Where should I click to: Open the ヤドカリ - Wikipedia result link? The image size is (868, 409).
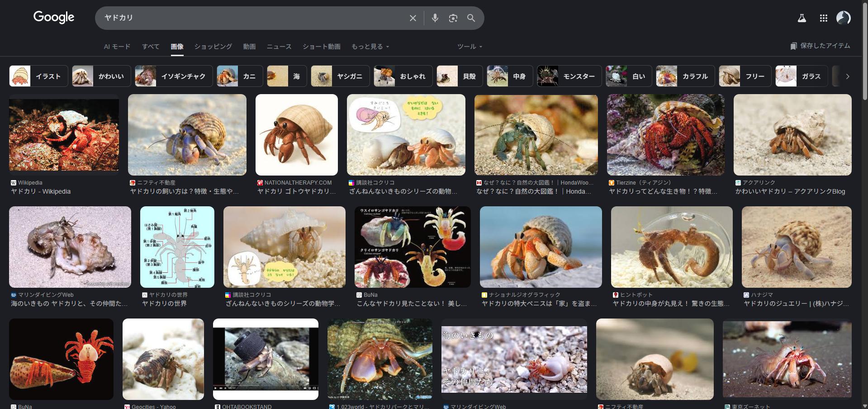coord(41,191)
